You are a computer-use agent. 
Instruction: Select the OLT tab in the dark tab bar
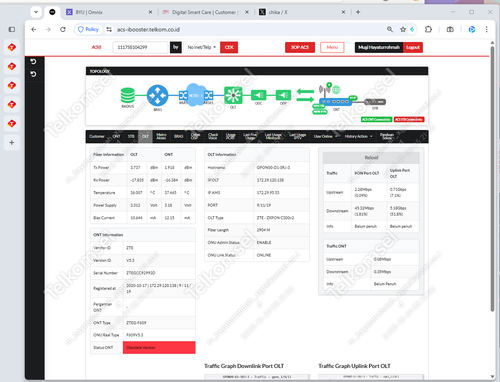(x=145, y=136)
